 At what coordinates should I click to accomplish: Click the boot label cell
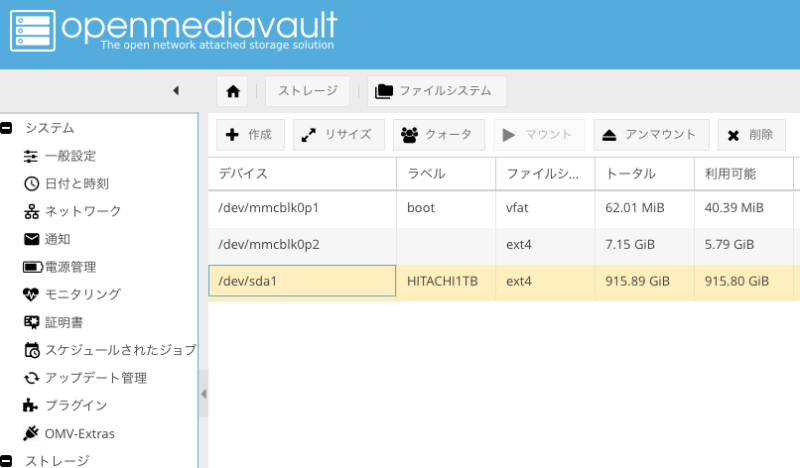[x=446, y=208]
